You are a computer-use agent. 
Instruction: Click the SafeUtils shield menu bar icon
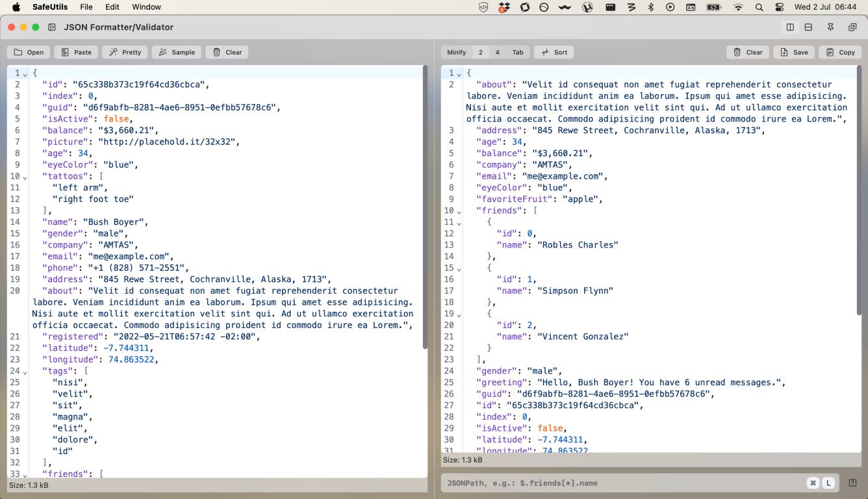click(483, 7)
